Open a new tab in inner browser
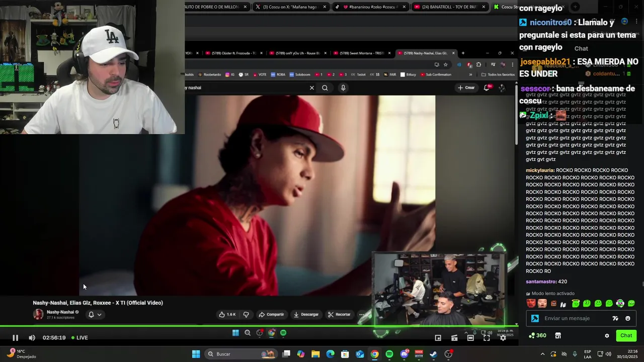644x362 pixels. (x=463, y=53)
